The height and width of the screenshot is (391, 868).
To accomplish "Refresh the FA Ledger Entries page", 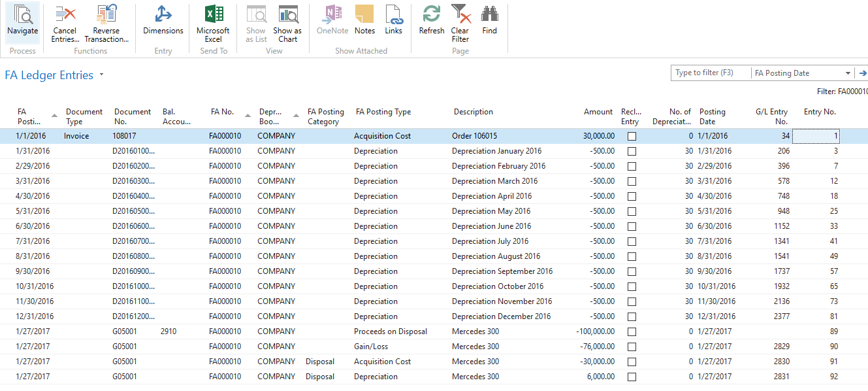I will (431, 23).
